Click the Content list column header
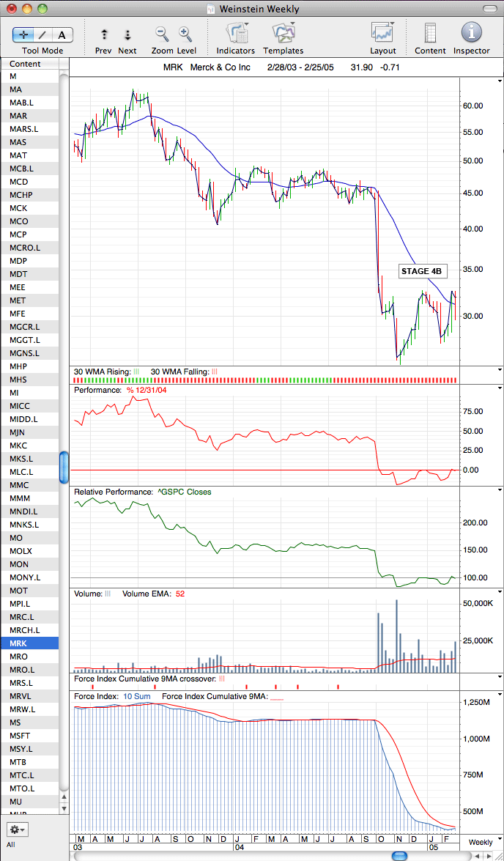Viewport: 504px width, 861px height. pyautogui.click(x=29, y=64)
